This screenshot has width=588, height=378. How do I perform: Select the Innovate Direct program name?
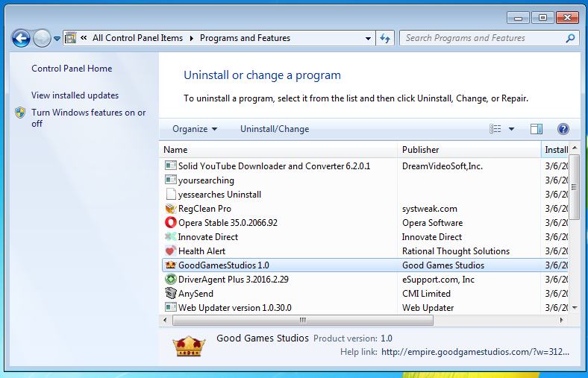coord(208,237)
